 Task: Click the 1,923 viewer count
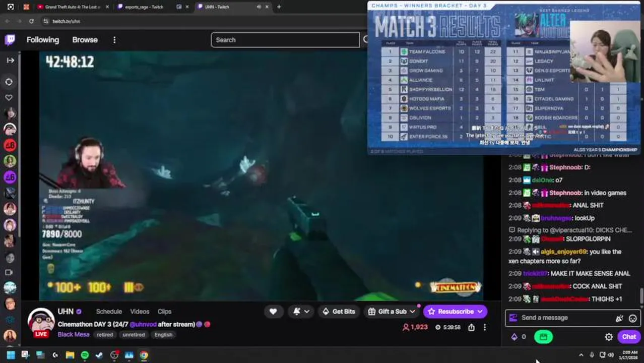tap(415, 327)
